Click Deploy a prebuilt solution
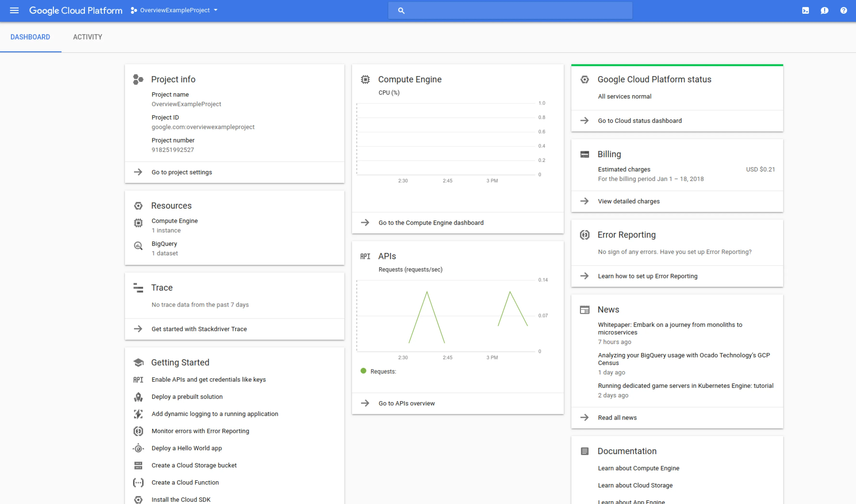 click(x=187, y=397)
